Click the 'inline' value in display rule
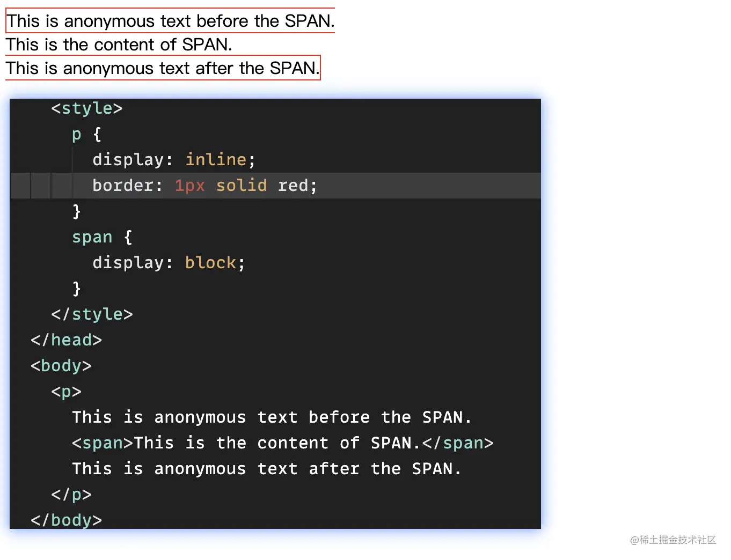 (x=215, y=159)
